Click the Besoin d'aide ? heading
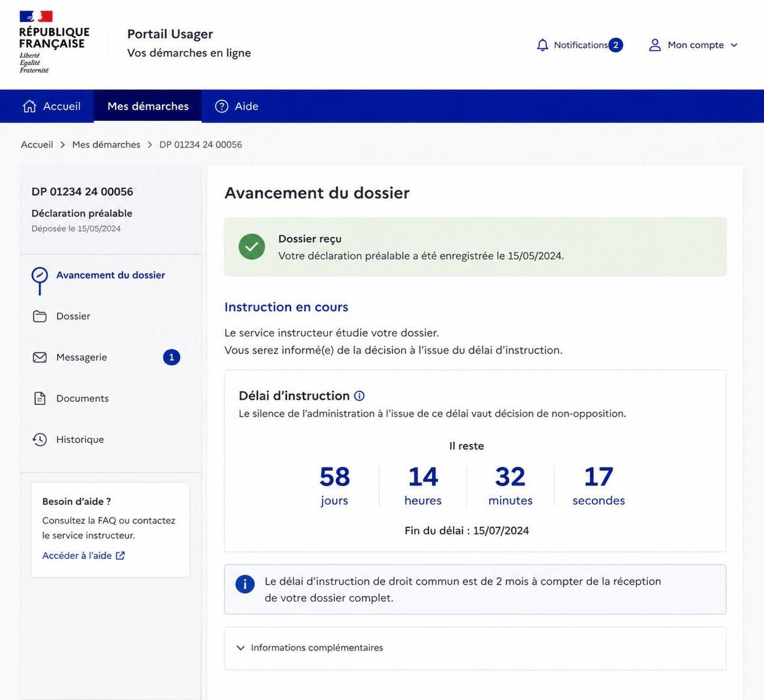Image resolution: width=764 pixels, height=700 pixels. coord(76,501)
